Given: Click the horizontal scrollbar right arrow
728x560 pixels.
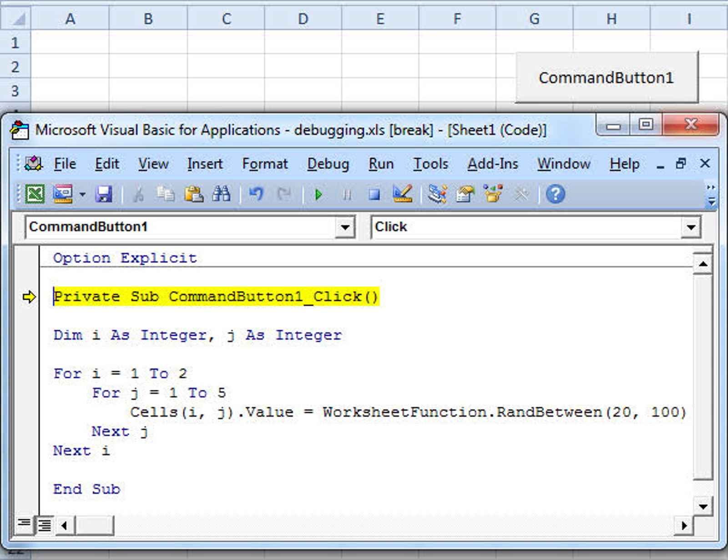Looking at the screenshot, I should pos(684,525).
